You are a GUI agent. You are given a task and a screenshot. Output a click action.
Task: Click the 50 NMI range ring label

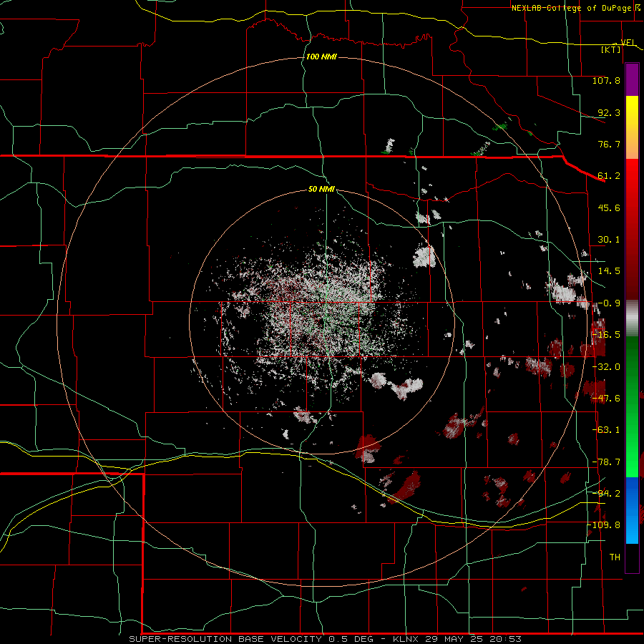coord(321,190)
